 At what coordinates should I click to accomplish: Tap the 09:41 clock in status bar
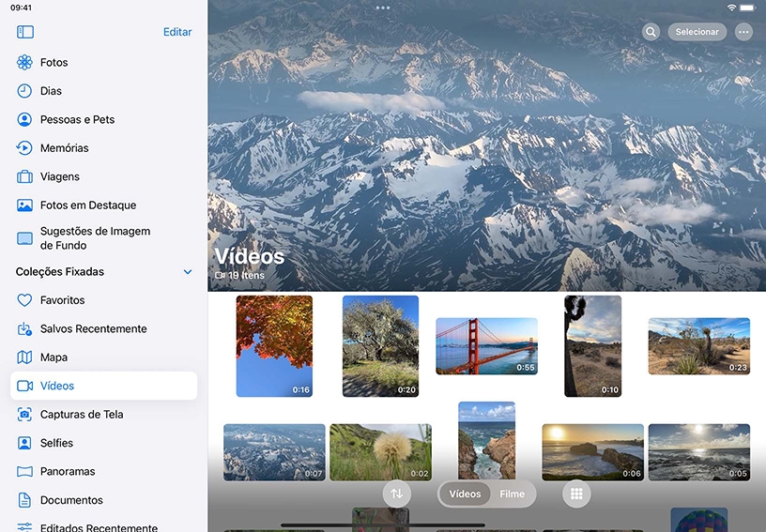pyautogui.click(x=21, y=8)
